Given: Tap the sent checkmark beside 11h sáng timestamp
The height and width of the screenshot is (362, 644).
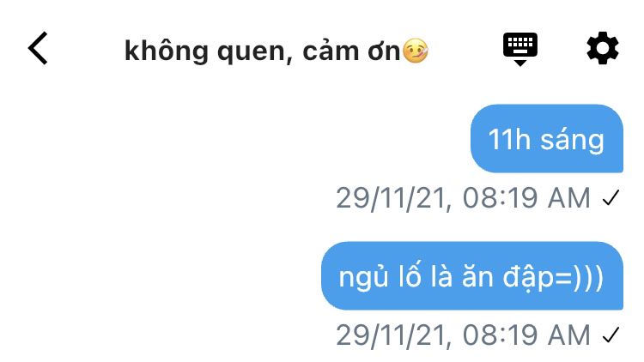Looking at the screenshot, I should 611,198.
